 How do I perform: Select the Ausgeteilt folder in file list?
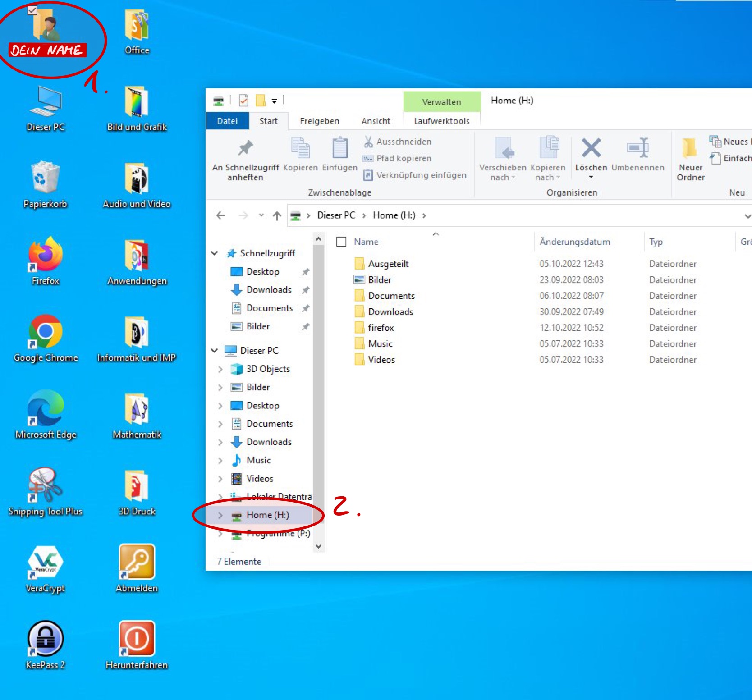point(388,264)
